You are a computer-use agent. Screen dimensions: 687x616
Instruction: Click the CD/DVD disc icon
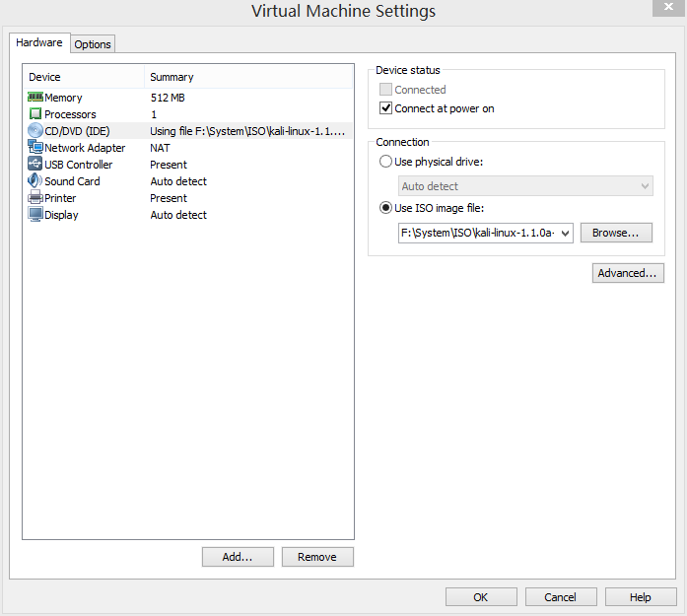[x=35, y=130]
